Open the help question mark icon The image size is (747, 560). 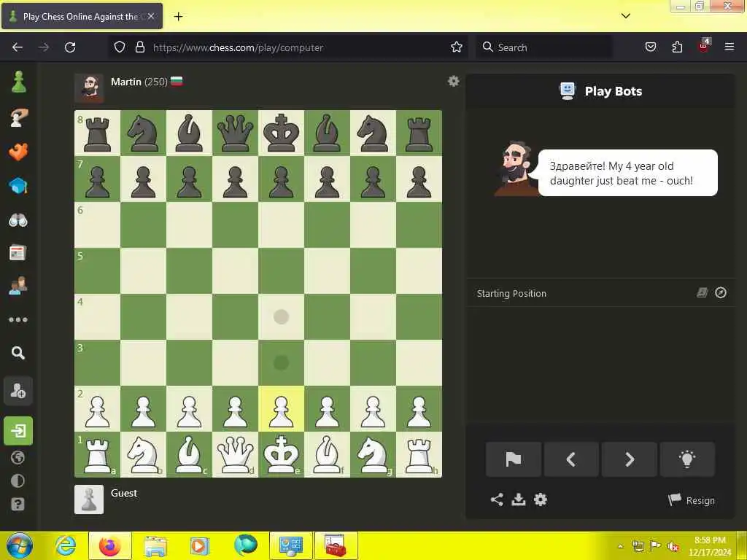click(18, 505)
